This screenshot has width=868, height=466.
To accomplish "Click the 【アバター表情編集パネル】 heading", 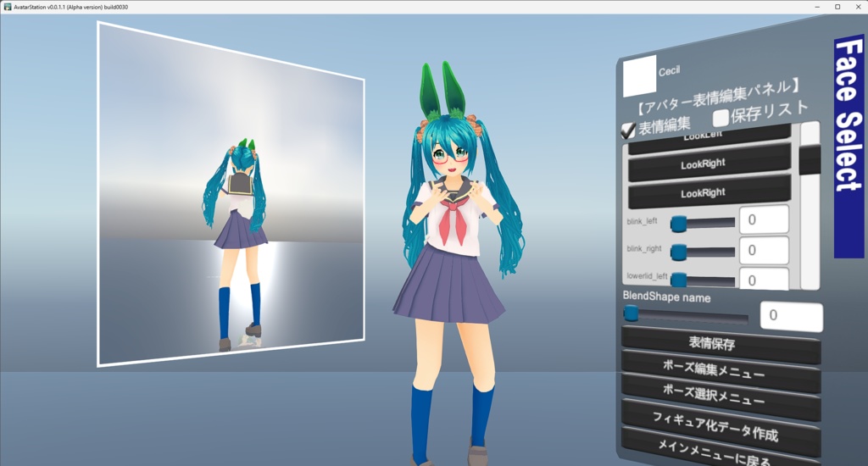I will pyautogui.click(x=718, y=97).
